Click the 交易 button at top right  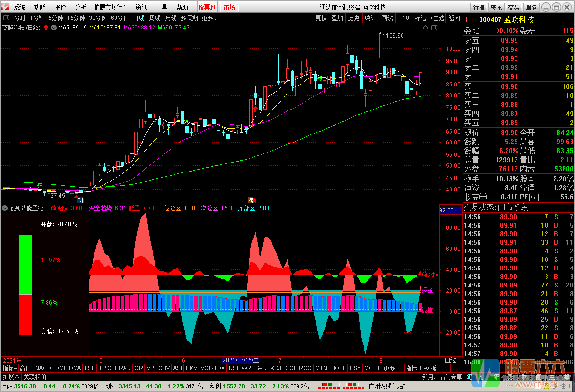tap(514, 7)
